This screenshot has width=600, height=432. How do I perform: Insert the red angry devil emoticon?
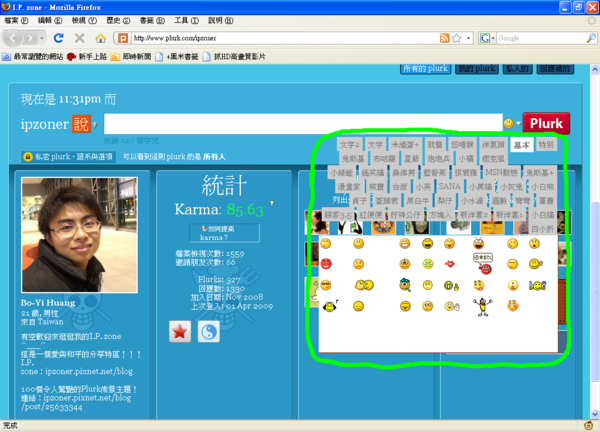pyautogui.click(x=326, y=264)
